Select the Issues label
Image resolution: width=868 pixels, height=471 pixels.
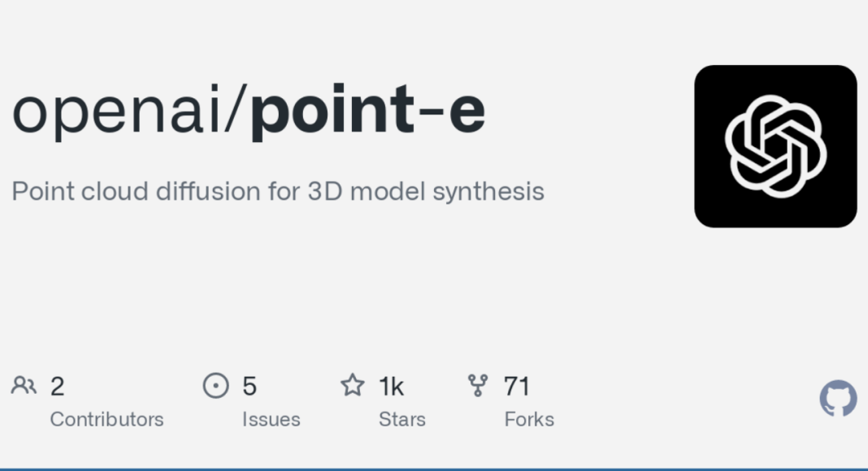tap(271, 420)
